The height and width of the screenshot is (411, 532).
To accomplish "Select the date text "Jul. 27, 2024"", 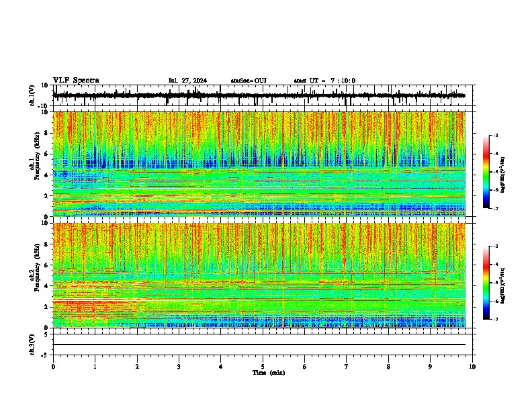I will click(x=187, y=81).
